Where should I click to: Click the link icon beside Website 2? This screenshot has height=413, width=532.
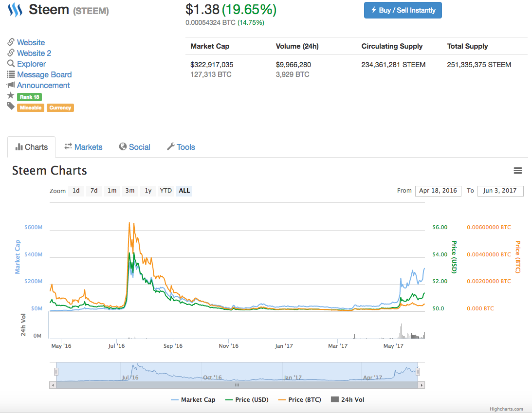tap(11, 53)
